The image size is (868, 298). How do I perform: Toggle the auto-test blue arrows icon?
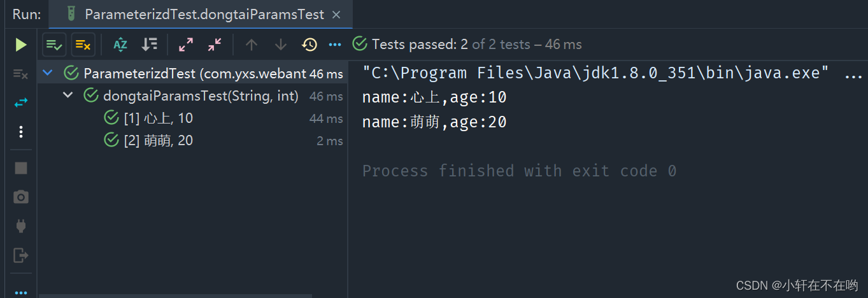pos(21,103)
